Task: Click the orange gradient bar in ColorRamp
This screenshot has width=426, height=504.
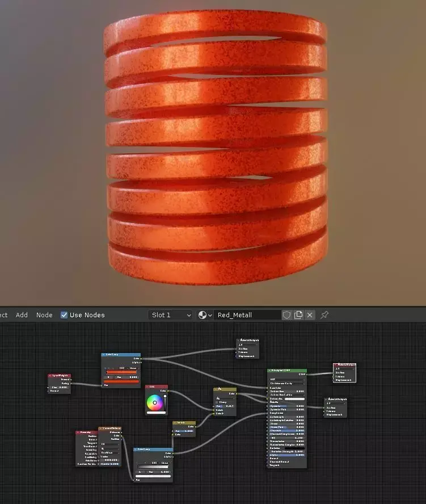Action: (x=121, y=372)
